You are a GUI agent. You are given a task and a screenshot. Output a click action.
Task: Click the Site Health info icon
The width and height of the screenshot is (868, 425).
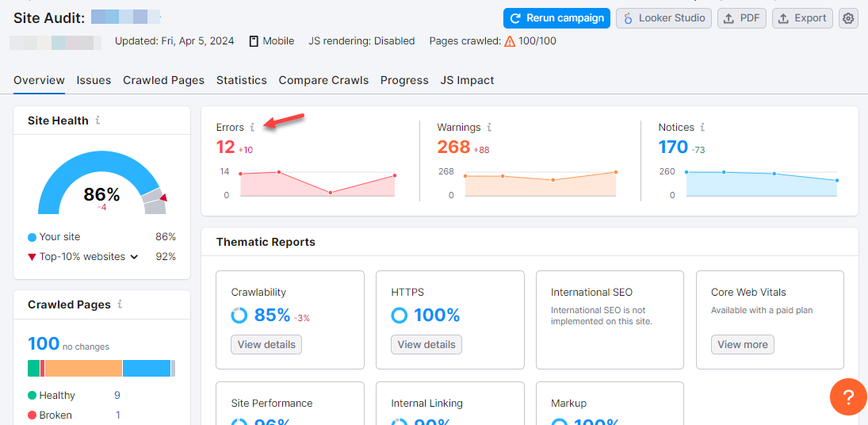coord(98,121)
